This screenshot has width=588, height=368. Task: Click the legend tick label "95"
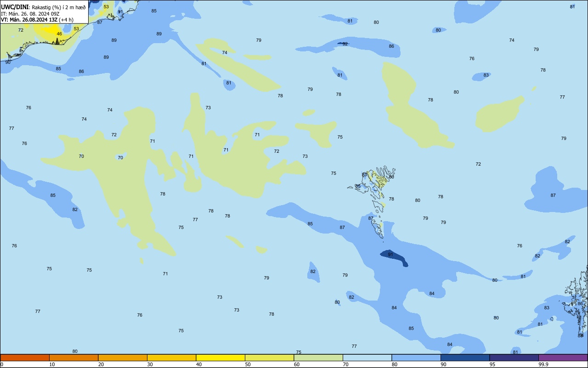click(492, 364)
